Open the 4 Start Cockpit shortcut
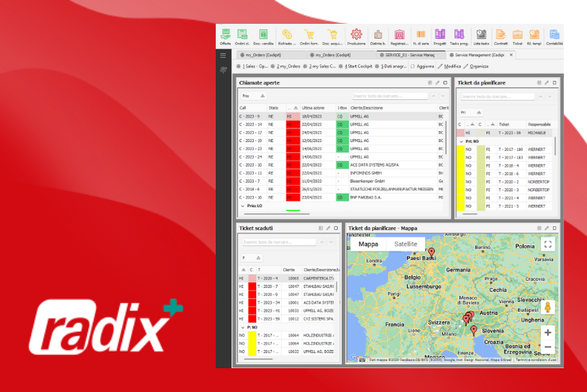Viewport: 587px width, 392px height. [x=355, y=67]
